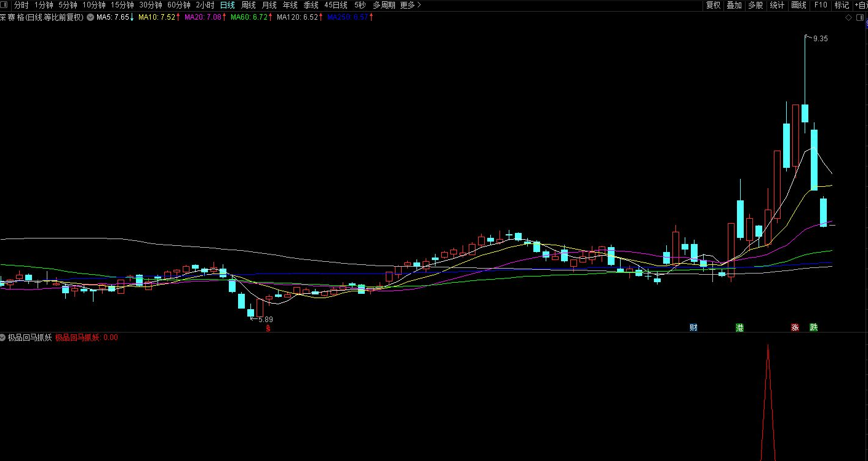868x461 pixels.
Task: Click the 9.35 high price label
Action: 820,38
